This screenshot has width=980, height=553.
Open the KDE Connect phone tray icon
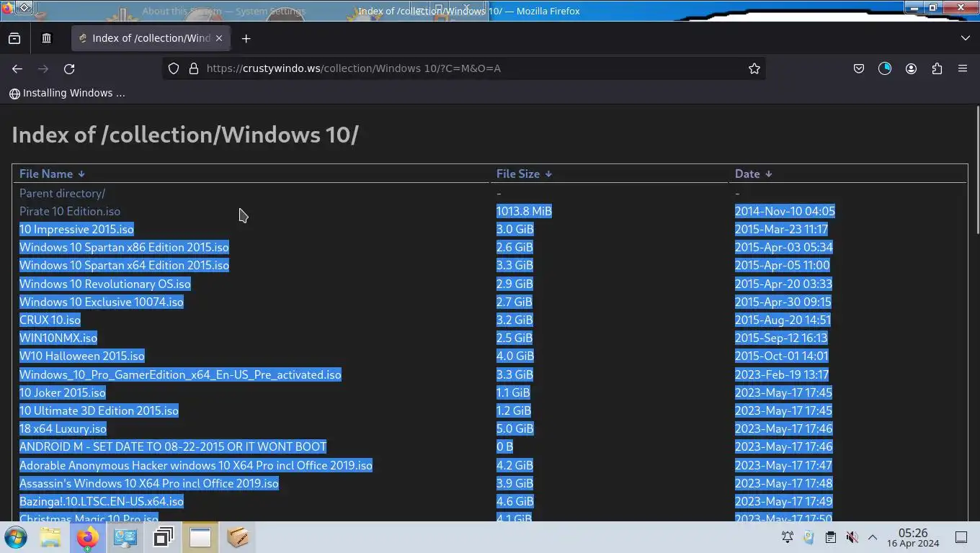tap(808, 537)
